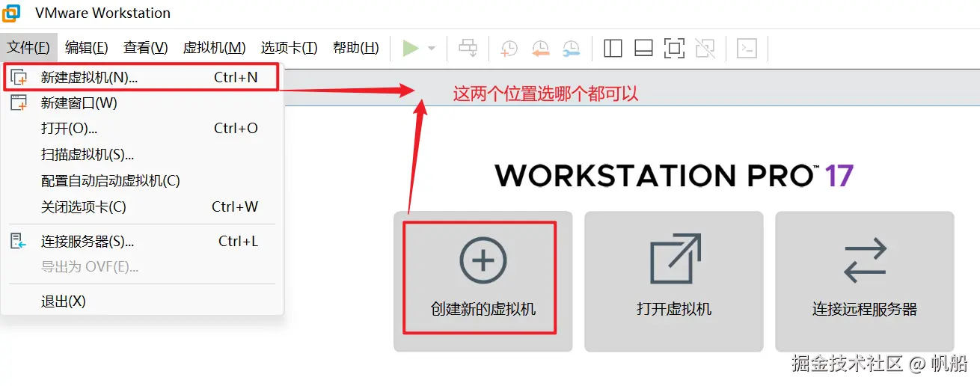Click the Unity mode toolbar icon
Image resolution: width=980 pixels, height=386 pixels.
705,49
